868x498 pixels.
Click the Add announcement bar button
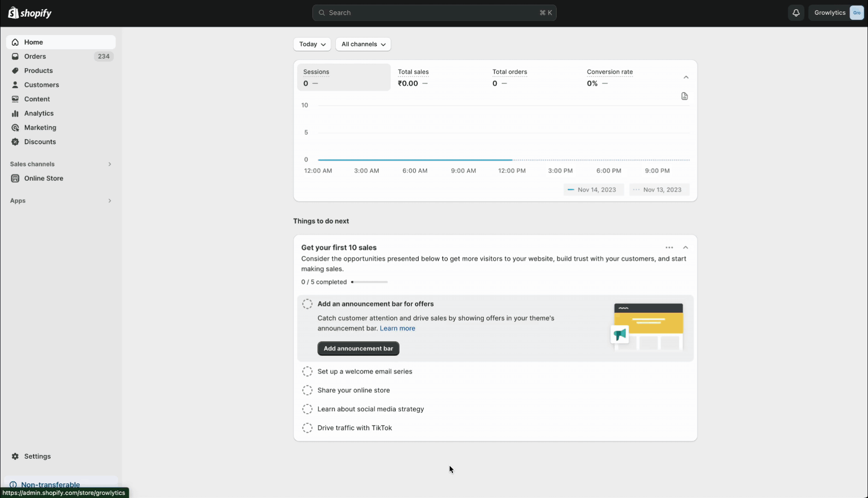point(358,349)
